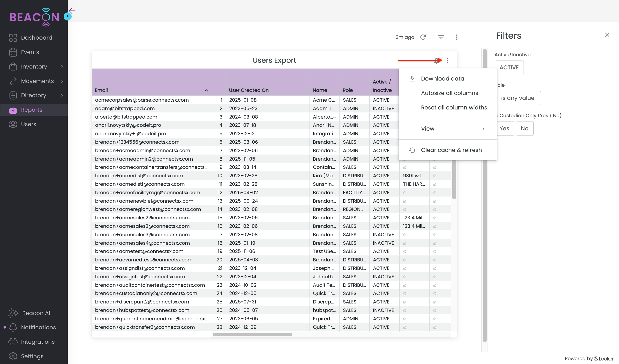Select Yes for Custodian Only filter
Screen dimensions: 619x364
click(505, 128)
